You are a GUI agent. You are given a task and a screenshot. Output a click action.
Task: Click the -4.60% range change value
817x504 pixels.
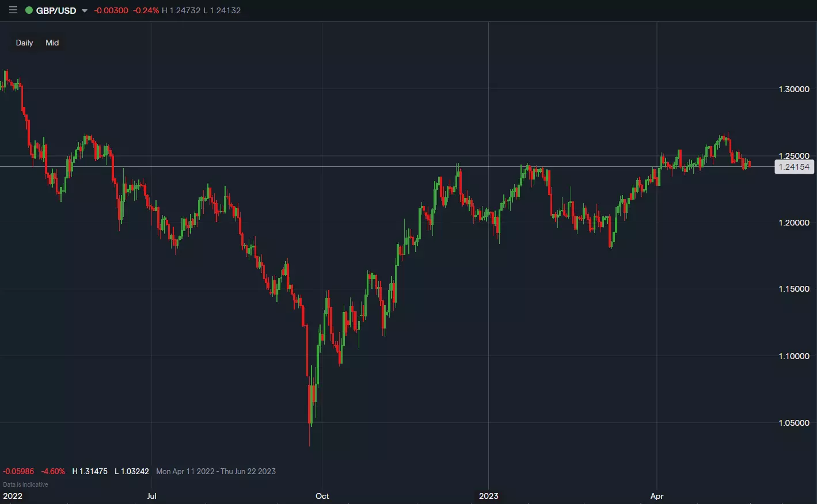click(x=53, y=471)
